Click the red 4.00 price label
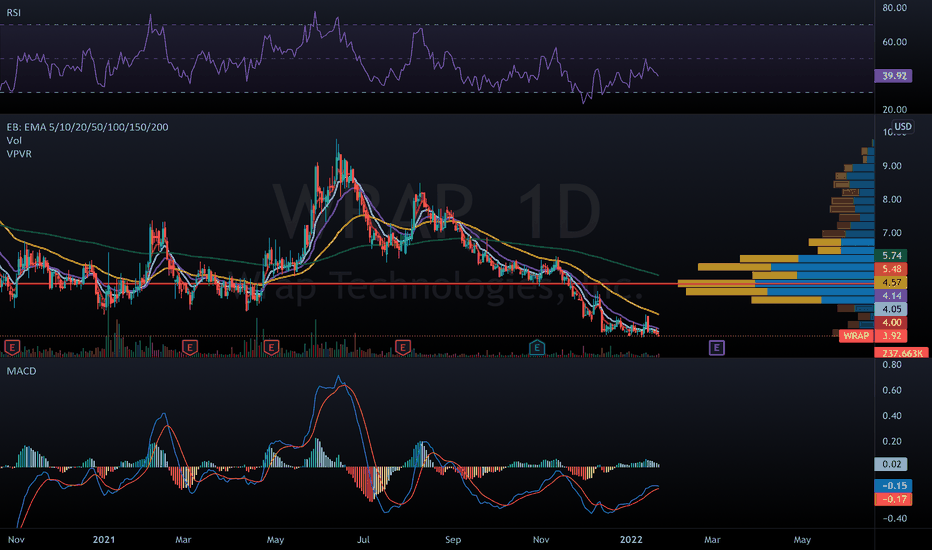Screen dimensions: 932x550 point(891,322)
